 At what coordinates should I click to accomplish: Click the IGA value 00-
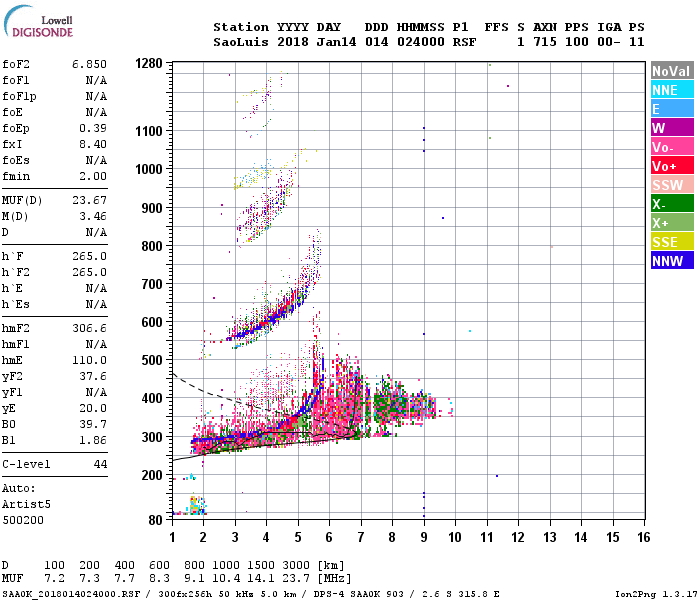[608, 42]
